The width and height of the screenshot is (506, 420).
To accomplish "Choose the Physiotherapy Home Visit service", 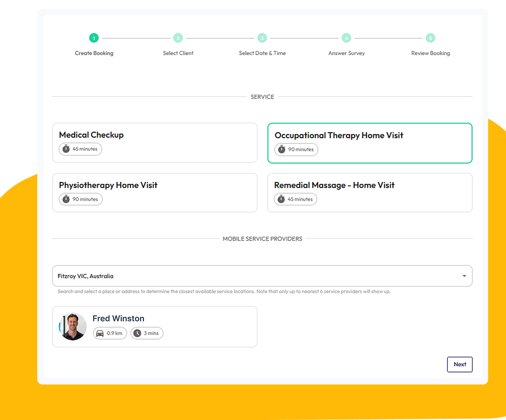I will (155, 193).
